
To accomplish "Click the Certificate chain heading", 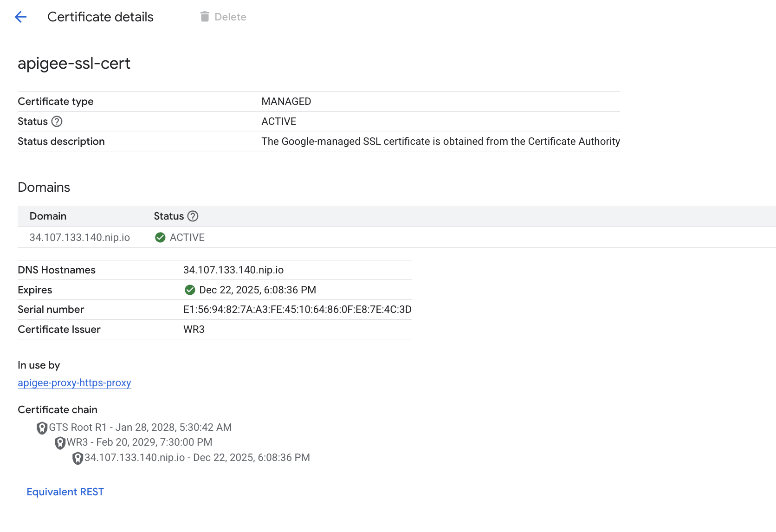I will (58, 410).
